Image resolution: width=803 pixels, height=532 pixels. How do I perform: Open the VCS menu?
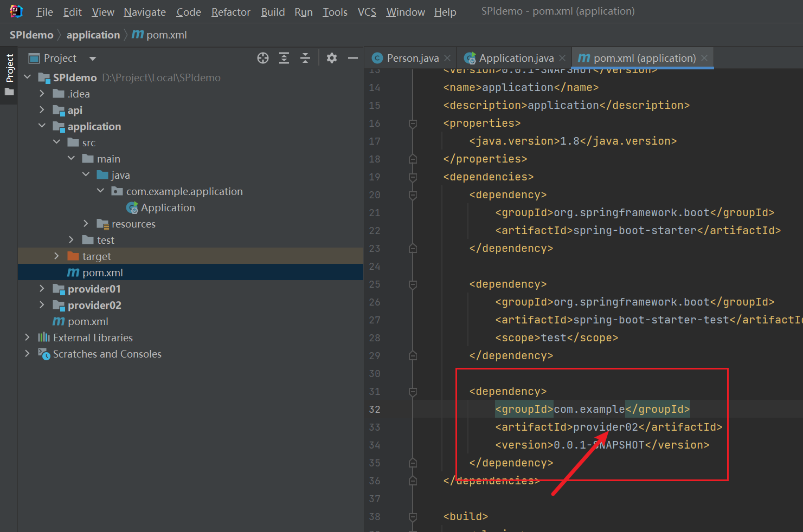(367, 12)
